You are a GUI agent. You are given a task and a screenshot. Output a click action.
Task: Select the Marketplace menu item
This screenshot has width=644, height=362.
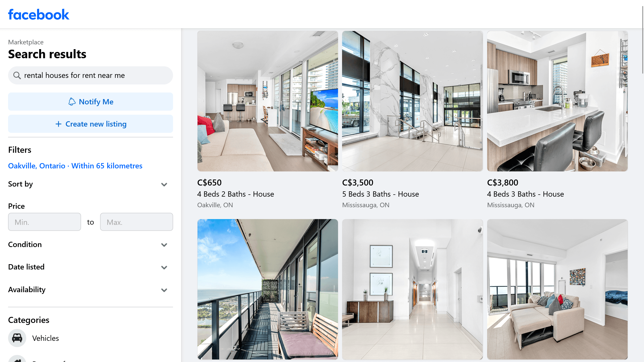click(25, 42)
